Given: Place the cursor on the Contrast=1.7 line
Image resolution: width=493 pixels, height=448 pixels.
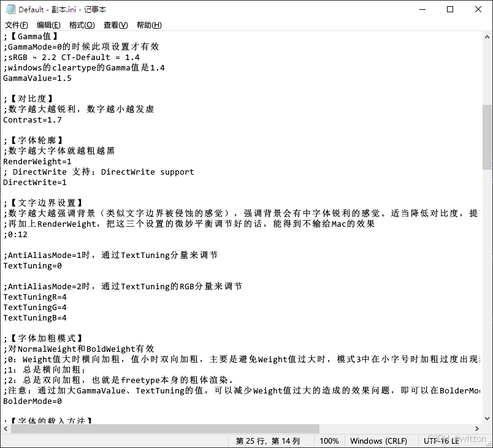Looking at the screenshot, I should point(32,120).
